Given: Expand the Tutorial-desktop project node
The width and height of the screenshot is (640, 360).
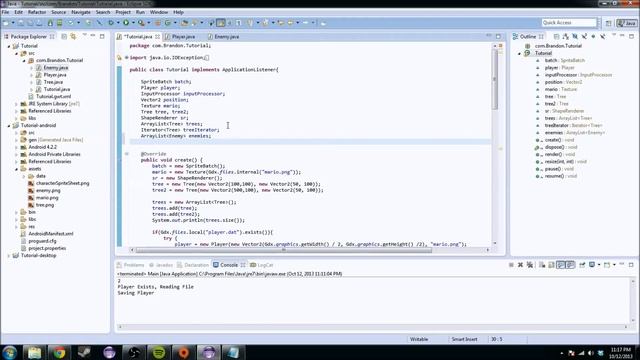Looking at the screenshot, I should tap(9, 256).
